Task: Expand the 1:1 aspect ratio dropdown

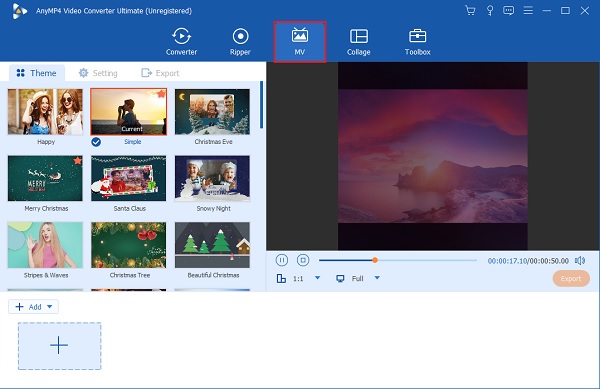Action: [x=317, y=278]
